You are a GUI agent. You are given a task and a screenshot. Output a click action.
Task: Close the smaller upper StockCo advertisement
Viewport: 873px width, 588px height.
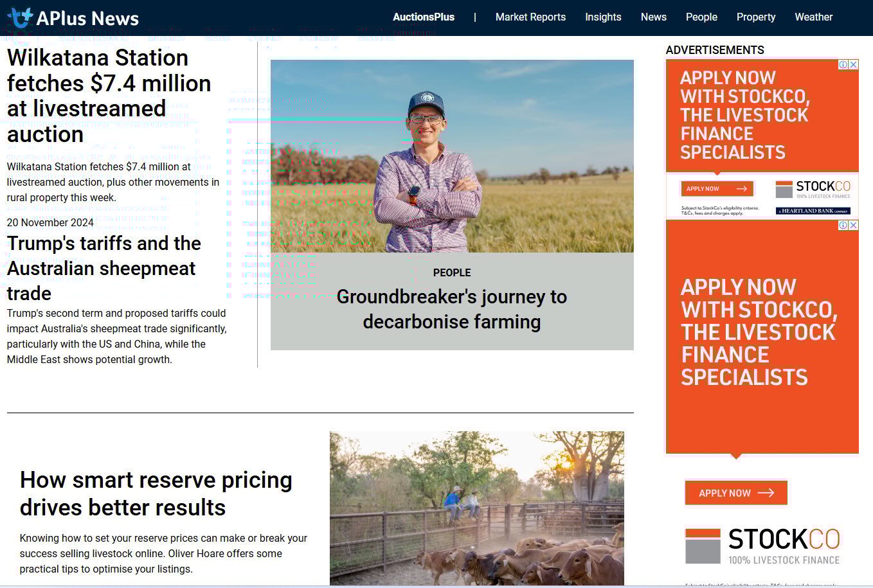tap(853, 65)
